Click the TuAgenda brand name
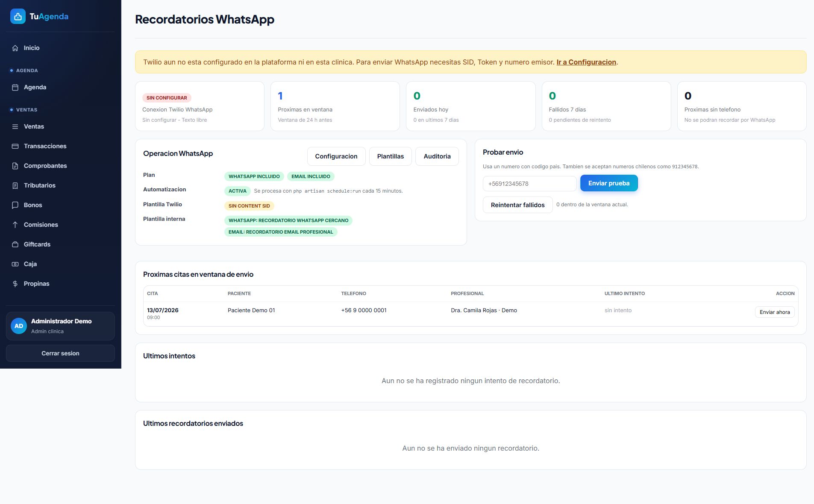 click(49, 16)
